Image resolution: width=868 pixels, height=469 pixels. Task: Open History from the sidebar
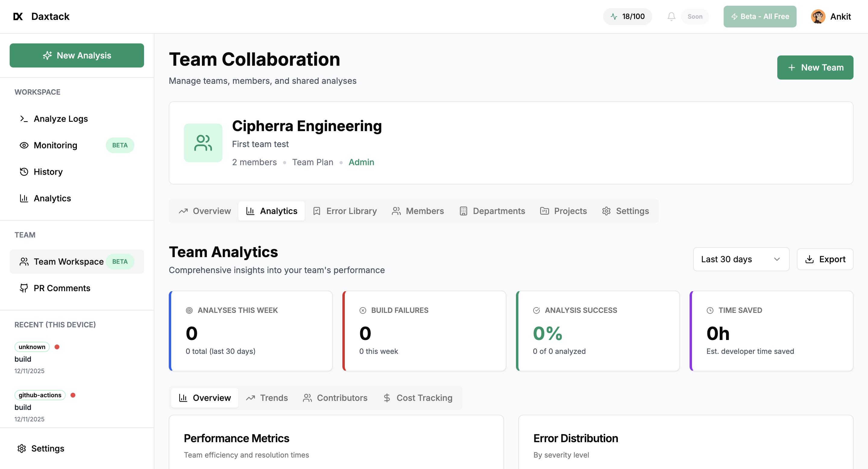pos(48,172)
